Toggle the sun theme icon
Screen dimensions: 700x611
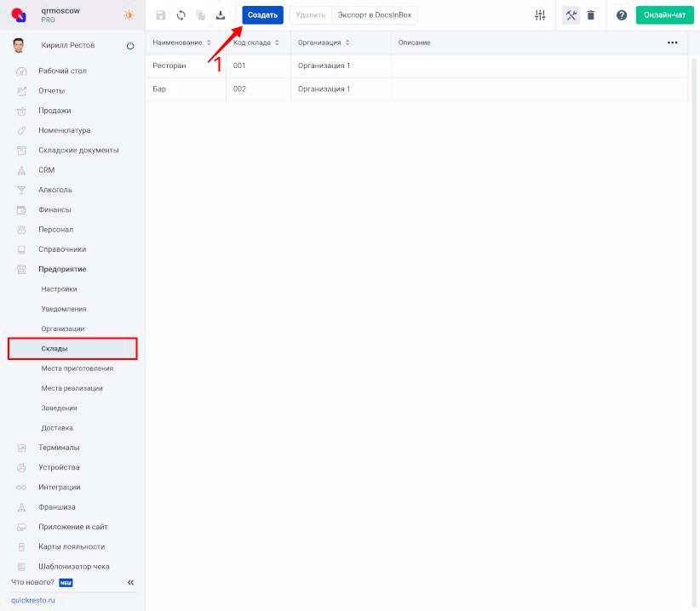pyautogui.click(x=129, y=15)
